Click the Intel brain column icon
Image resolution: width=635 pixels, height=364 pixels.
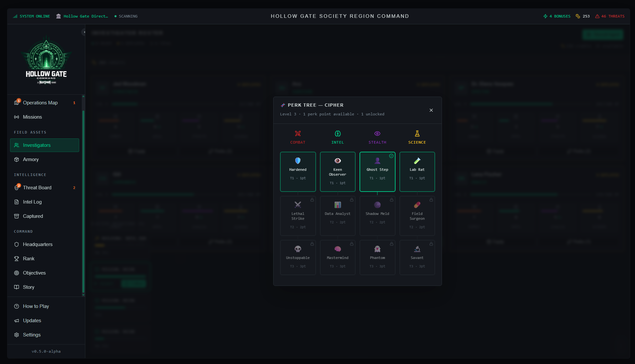tap(337, 134)
